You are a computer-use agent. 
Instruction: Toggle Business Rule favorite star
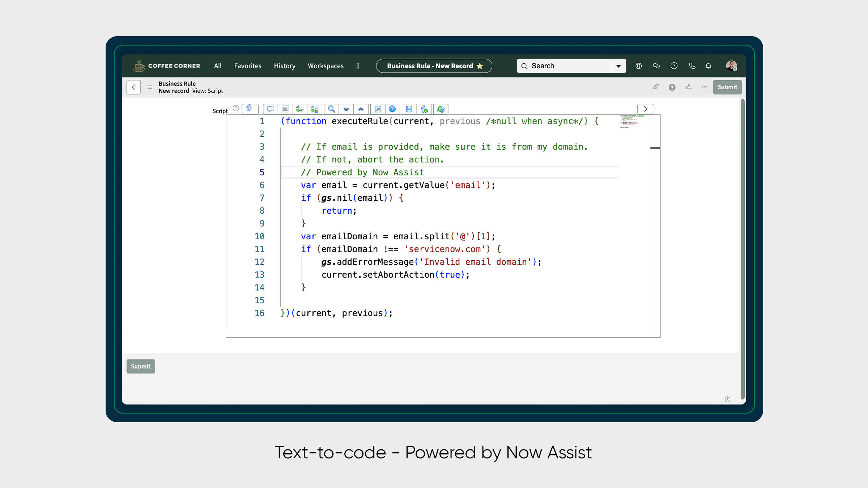(x=480, y=66)
